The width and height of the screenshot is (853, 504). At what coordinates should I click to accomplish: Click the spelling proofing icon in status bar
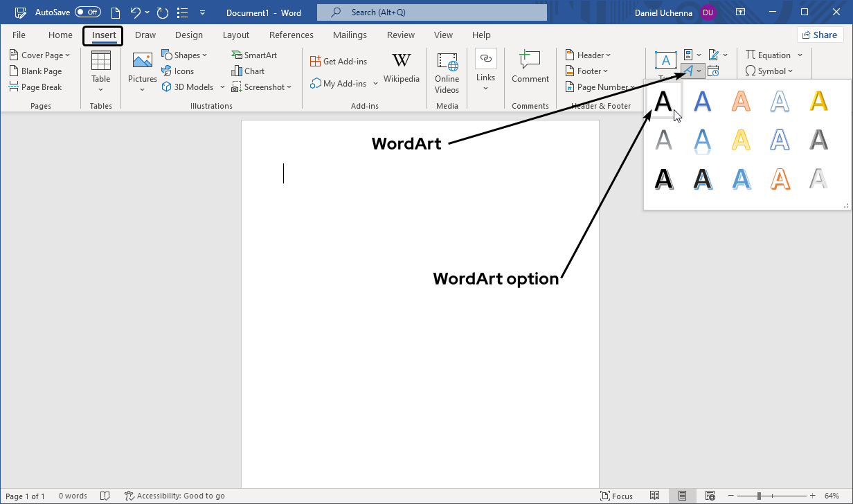(105, 496)
